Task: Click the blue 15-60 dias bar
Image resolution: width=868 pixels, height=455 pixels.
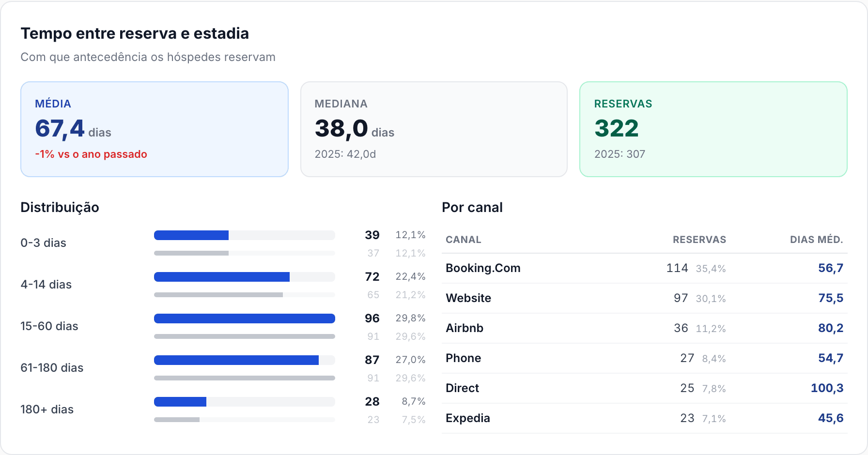Action: [245, 318]
